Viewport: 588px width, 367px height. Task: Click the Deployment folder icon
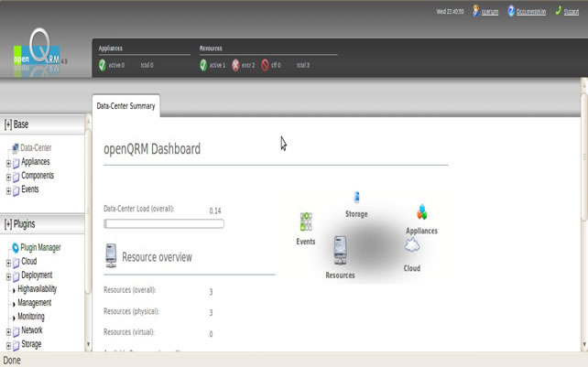16,276
